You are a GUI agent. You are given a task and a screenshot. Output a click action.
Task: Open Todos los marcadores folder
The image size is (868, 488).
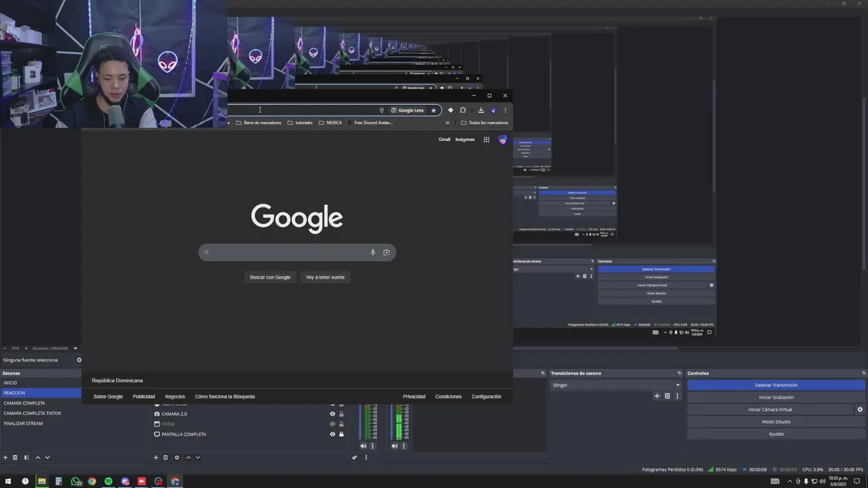(x=484, y=123)
